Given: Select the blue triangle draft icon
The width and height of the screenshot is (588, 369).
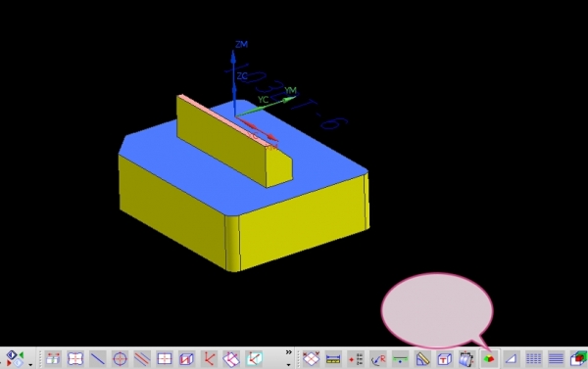Looking at the screenshot, I should click(x=511, y=359).
